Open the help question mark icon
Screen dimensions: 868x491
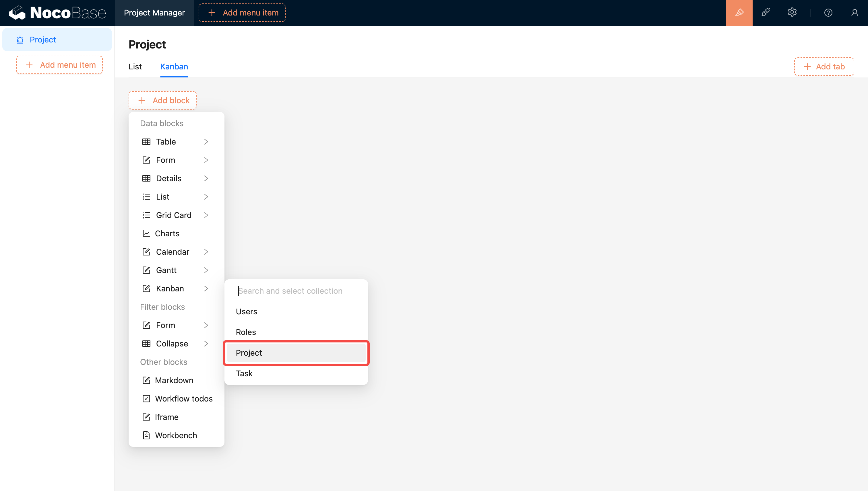(x=828, y=13)
